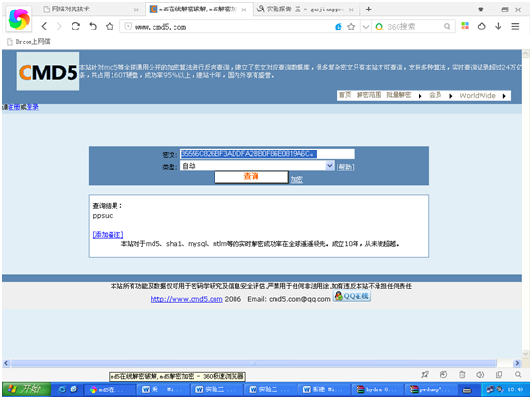Click the system tray clock 18:40
The image size is (532, 399).
(516, 389)
